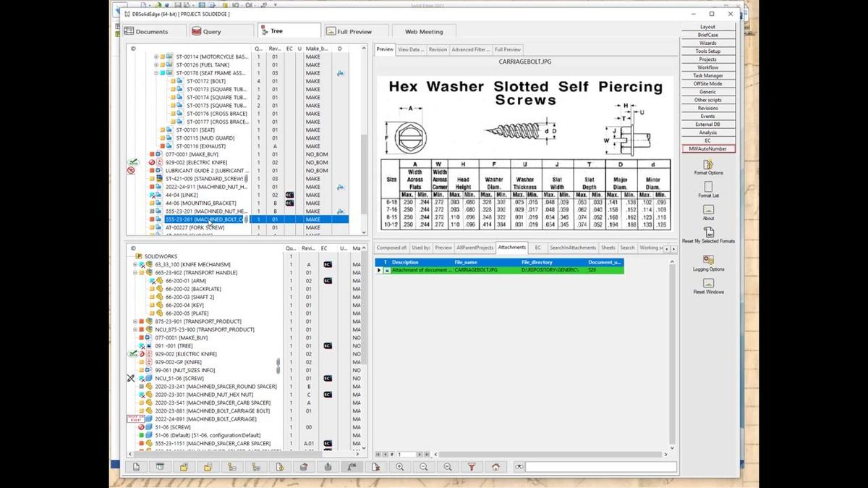Click the drawing icon in ST-00178 row
868x488 pixels.
click(340, 73)
